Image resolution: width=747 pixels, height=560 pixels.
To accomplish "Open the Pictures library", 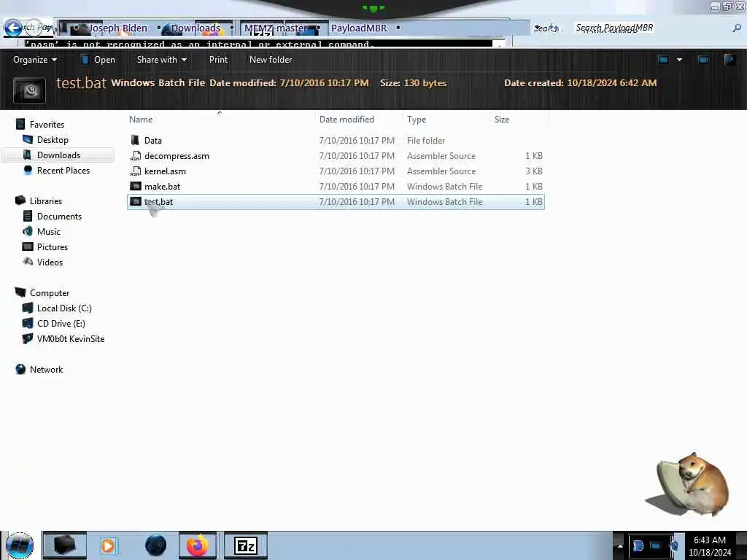I will coord(53,246).
